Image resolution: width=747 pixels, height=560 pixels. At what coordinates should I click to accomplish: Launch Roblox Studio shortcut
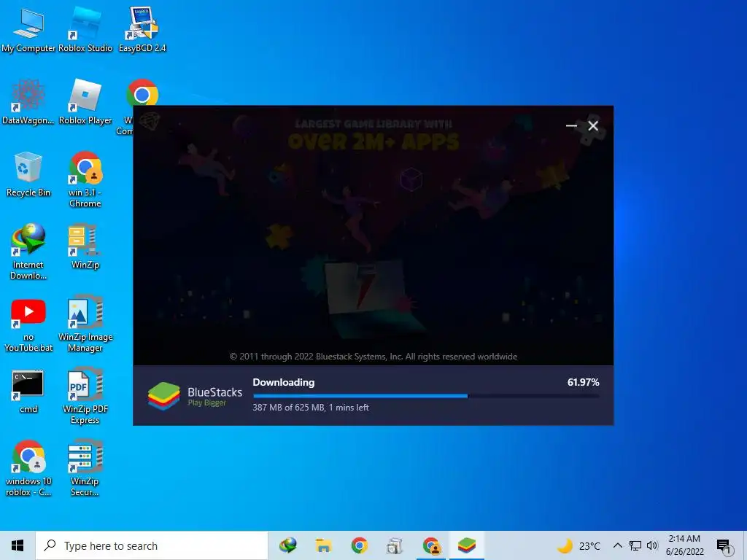(x=85, y=30)
